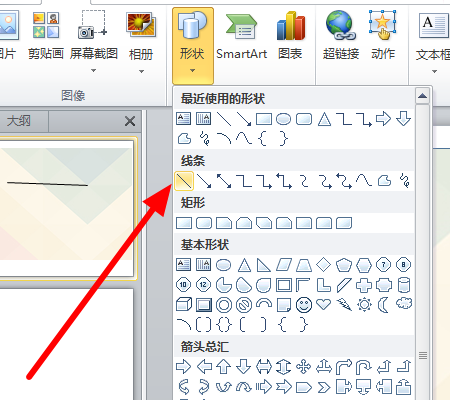Choose the pie shape in 基本形状

click(224, 285)
